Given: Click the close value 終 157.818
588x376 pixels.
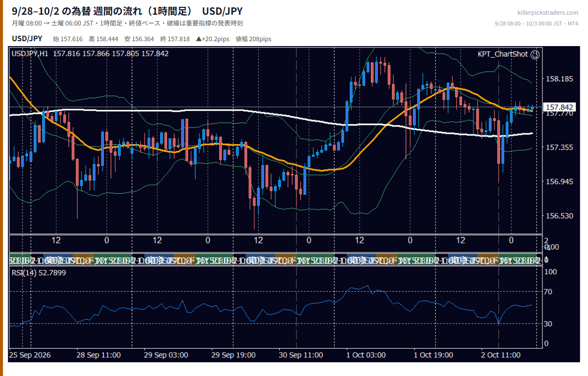Looking at the screenshot, I should pos(175,39).
